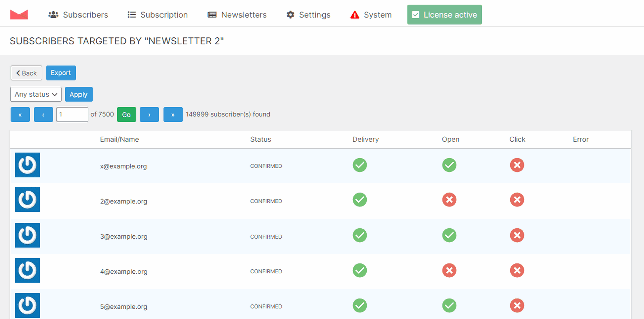Go to the next page

click(149, 115)
